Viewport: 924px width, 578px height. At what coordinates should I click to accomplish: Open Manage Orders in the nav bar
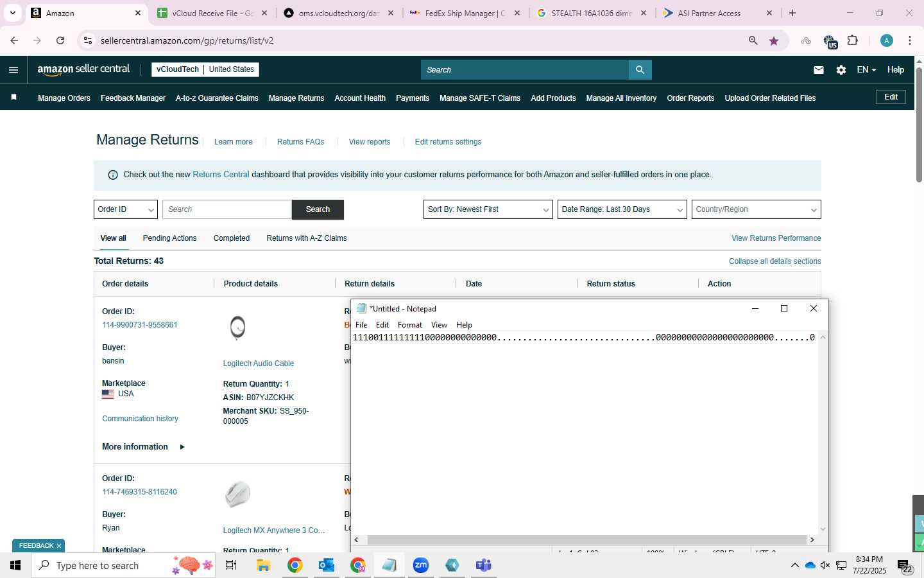tap(64, 98)
